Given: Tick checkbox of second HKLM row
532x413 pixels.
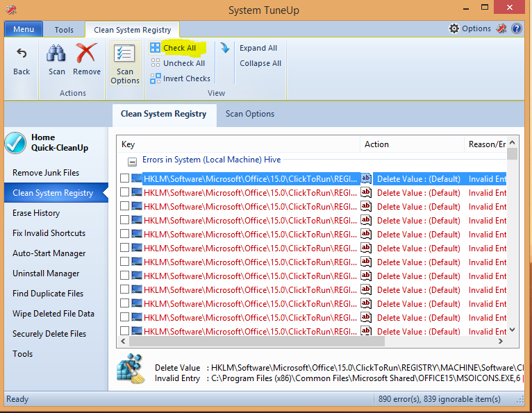Looking at the screenshot, I should 124,192.
